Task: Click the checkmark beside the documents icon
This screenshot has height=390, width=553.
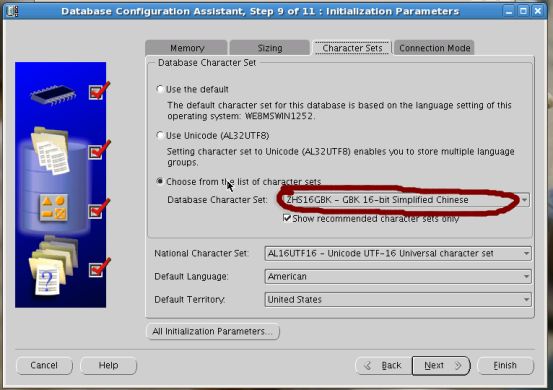Action: (x=99, y=150)
